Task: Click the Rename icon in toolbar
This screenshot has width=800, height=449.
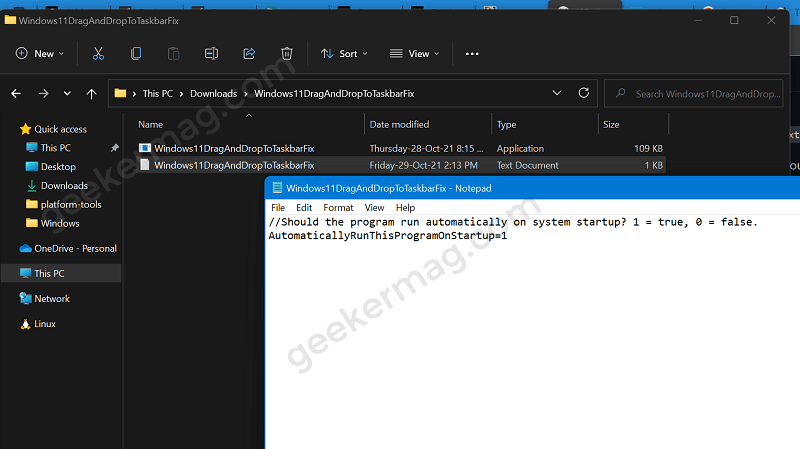Action: tap(211, 54)
